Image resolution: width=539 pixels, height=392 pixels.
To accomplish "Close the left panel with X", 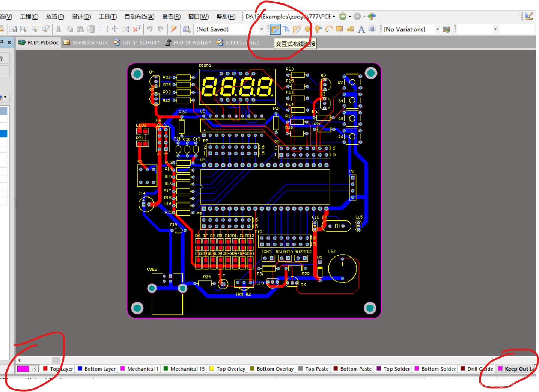I will (9, 42).
